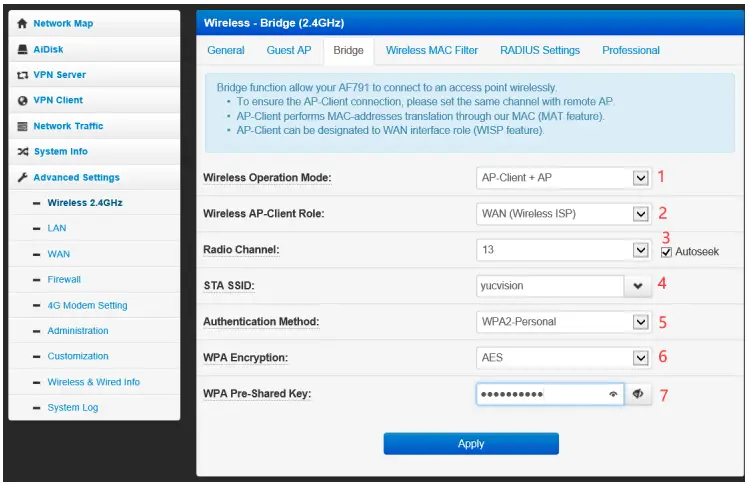Image resolution: width=750 pixels, height=484 pixels.
Task: Click the Advanced Settings wrench icon
Action: pos(23,178)
